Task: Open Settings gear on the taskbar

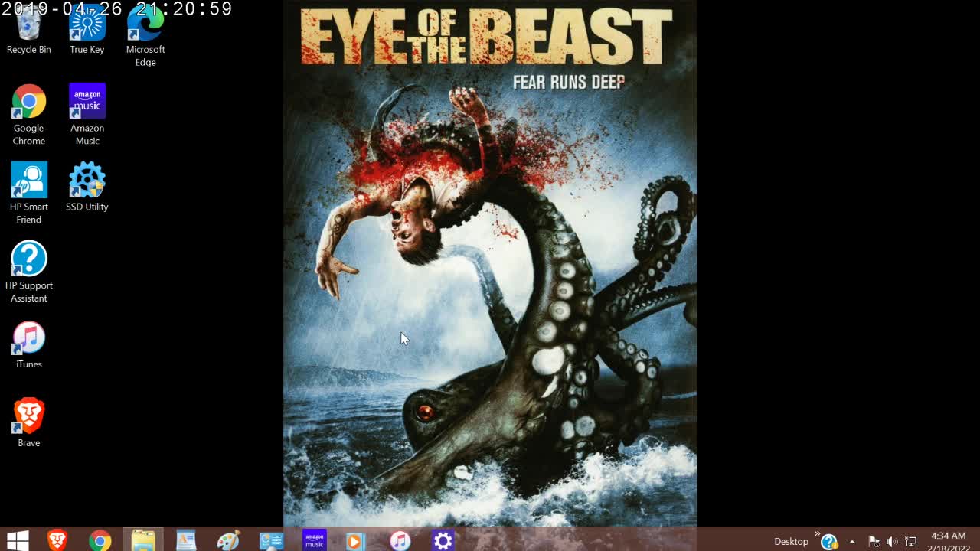Action: [x=443, y=540]
